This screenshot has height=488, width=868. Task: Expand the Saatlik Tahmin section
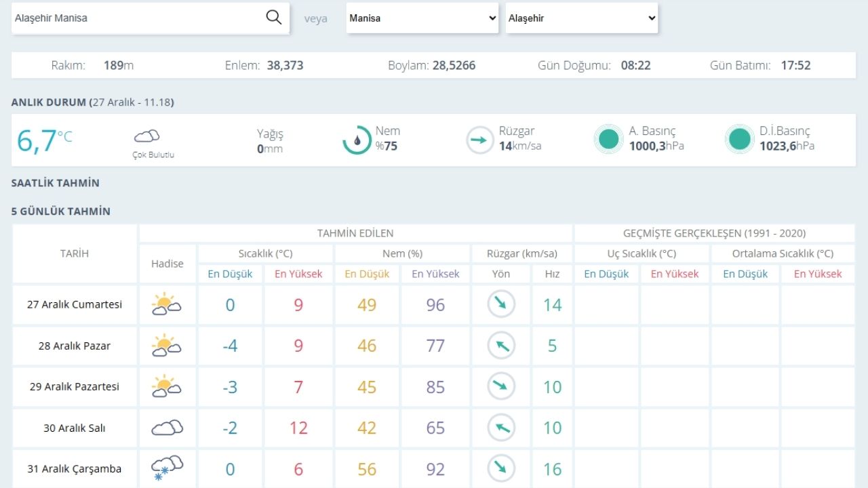click(56, 183)
